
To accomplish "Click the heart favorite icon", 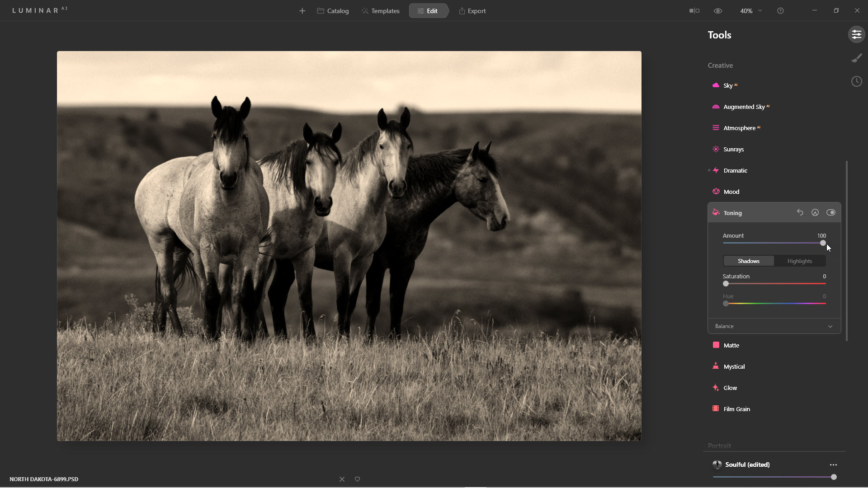I will 357,479.
